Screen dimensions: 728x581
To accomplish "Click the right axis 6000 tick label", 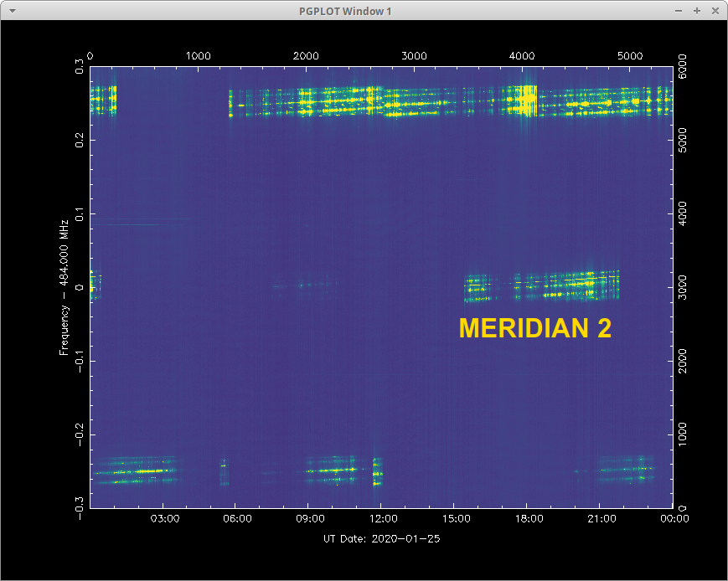I will click(x=683, y=66).
